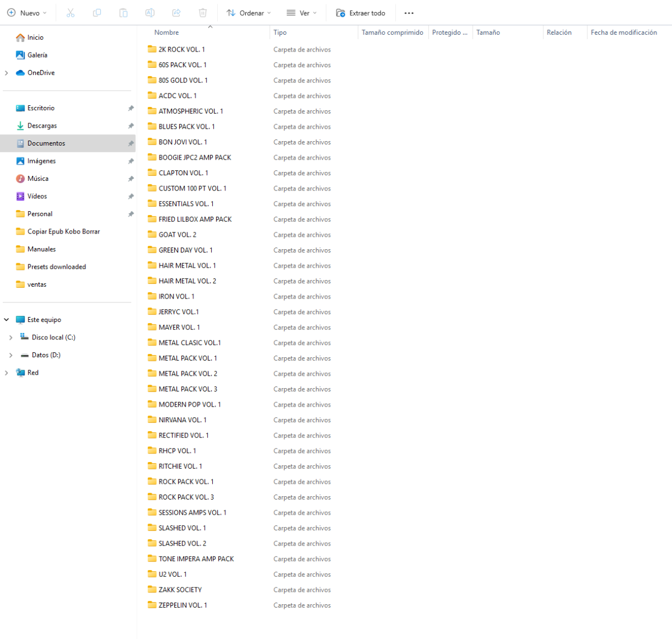This screenshot has height=639, width=672.
Task: Select the Presets downloaded folder in sidebar
Action: 57,267
